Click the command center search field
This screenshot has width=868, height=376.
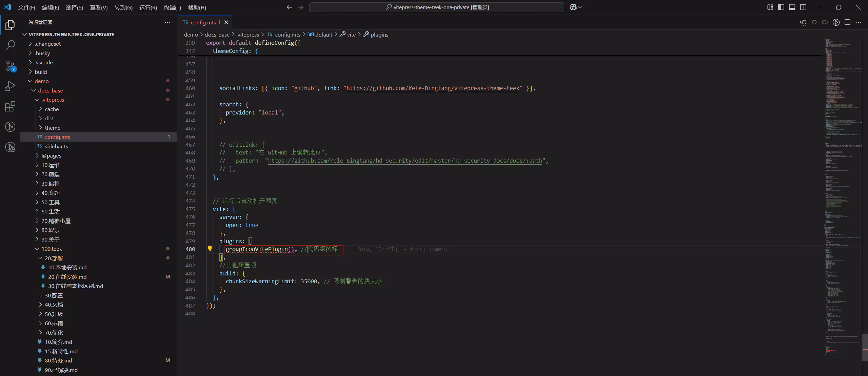point(437,7)
